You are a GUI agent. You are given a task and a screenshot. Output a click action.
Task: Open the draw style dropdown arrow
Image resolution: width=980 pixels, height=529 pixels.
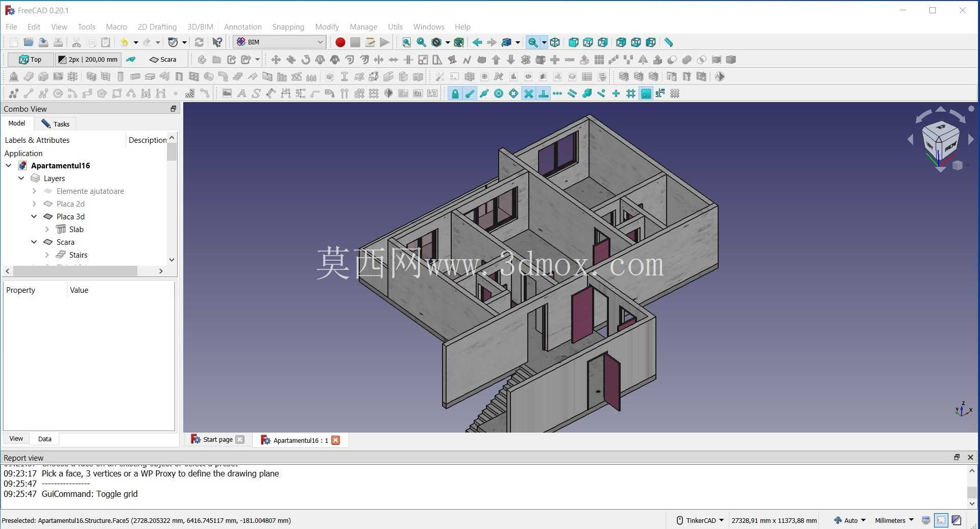448,42
